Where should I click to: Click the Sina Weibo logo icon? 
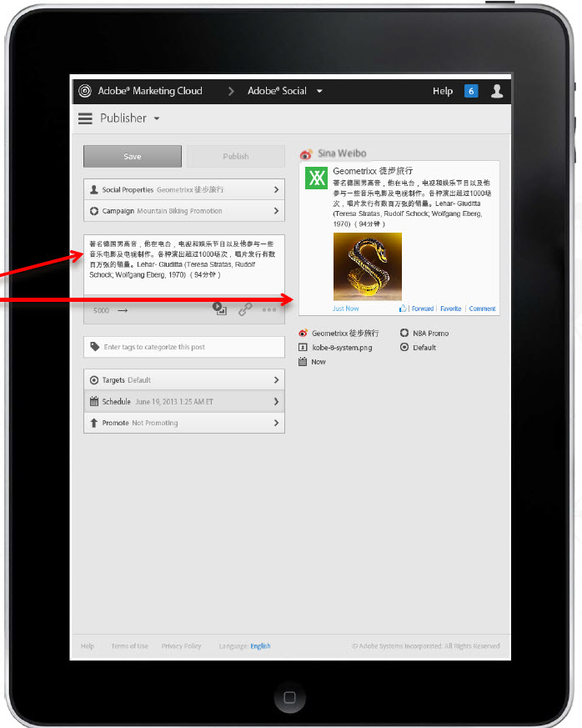point(306,153)
